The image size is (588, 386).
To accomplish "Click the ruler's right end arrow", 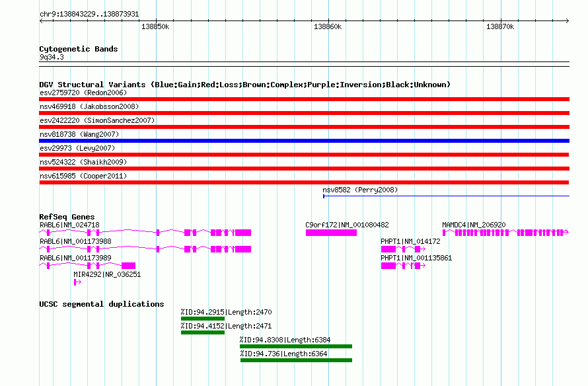I will (x=568, y=21).
